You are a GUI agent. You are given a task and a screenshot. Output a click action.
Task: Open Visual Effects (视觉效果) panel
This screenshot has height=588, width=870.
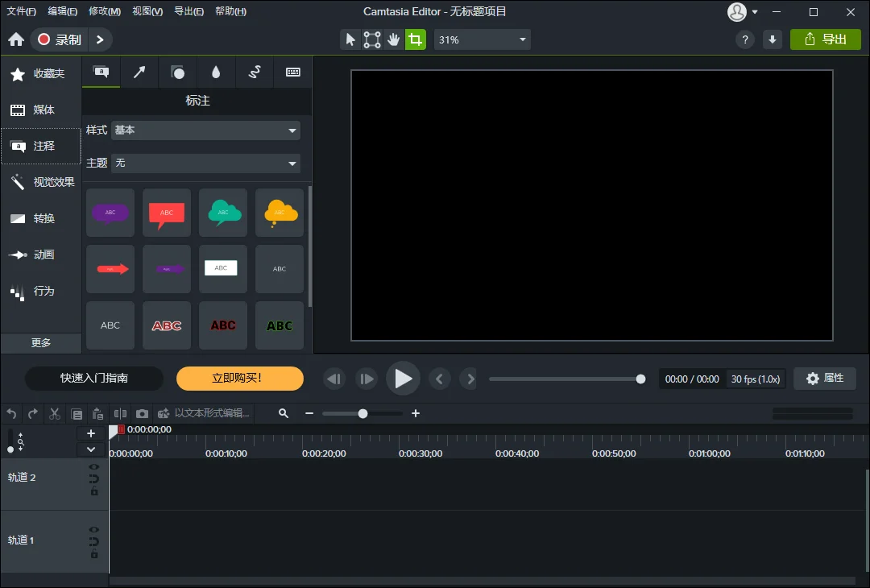(x=41, y=182)
